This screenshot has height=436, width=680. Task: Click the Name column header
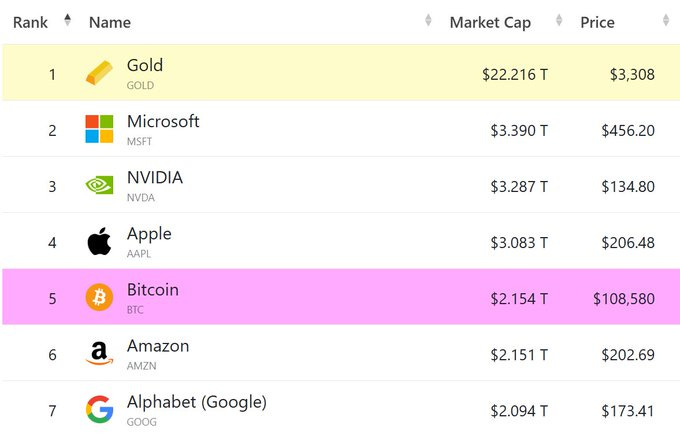pyautogui.click(x=110, y=23)
